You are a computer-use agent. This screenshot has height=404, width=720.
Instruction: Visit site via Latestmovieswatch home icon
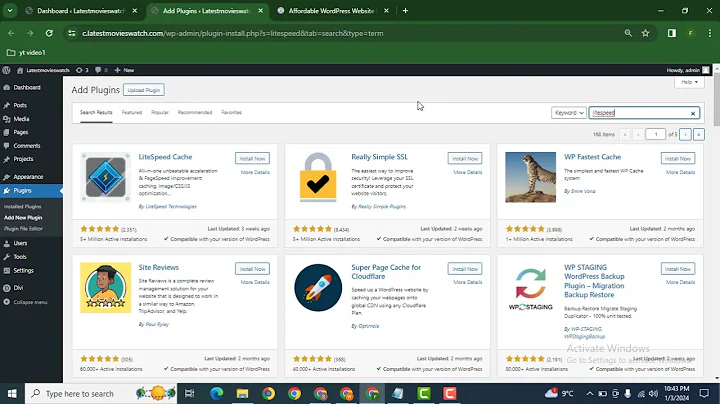coord(43,70)
